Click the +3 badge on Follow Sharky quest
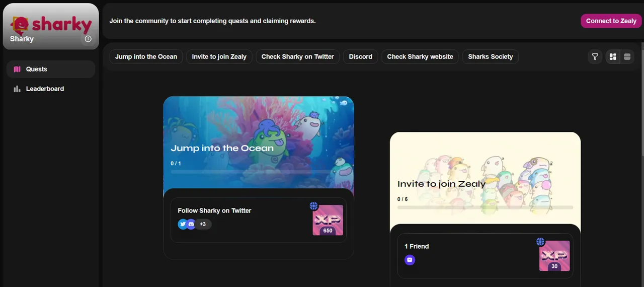This screenshot has height=287, width=644. pyautogui.click(x=203, y=224)
